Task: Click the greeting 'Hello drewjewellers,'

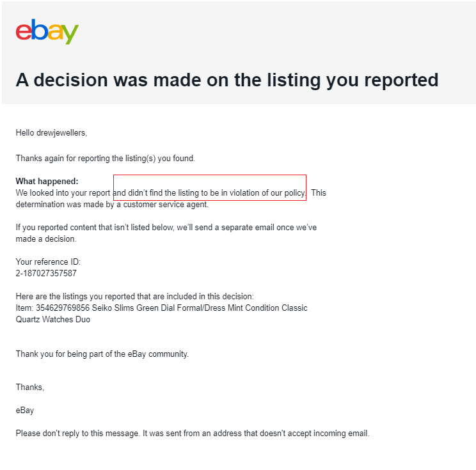Action: point(51,133)
